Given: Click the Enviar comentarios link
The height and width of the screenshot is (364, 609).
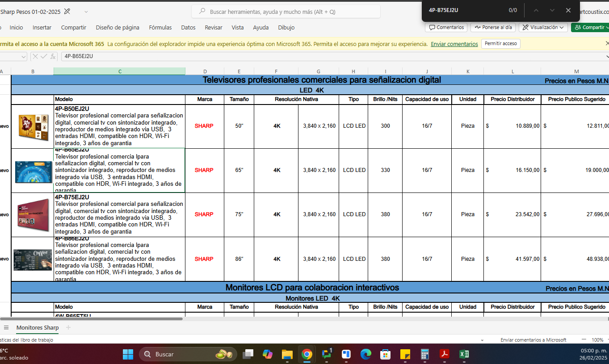Looking at the screenshot, I should [454, 44].
